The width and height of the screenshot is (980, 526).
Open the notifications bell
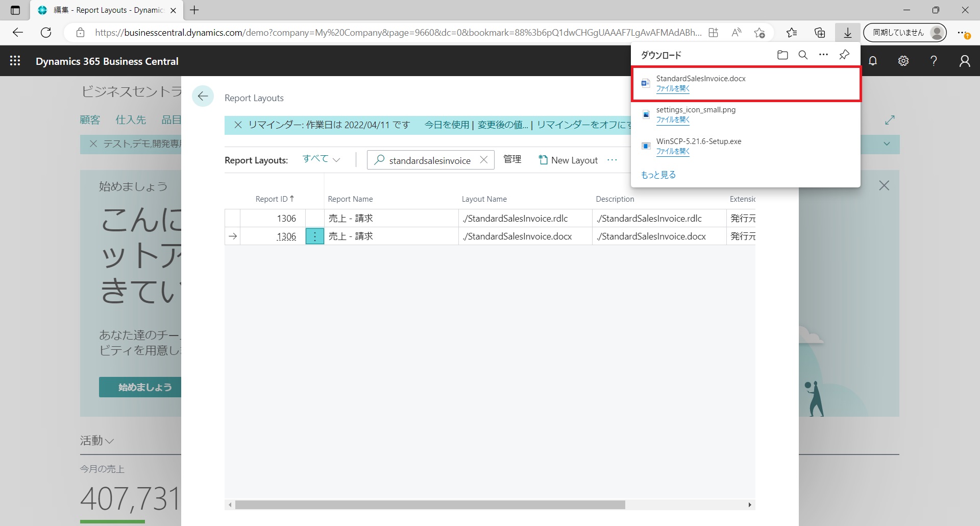[x=873, y=61]
